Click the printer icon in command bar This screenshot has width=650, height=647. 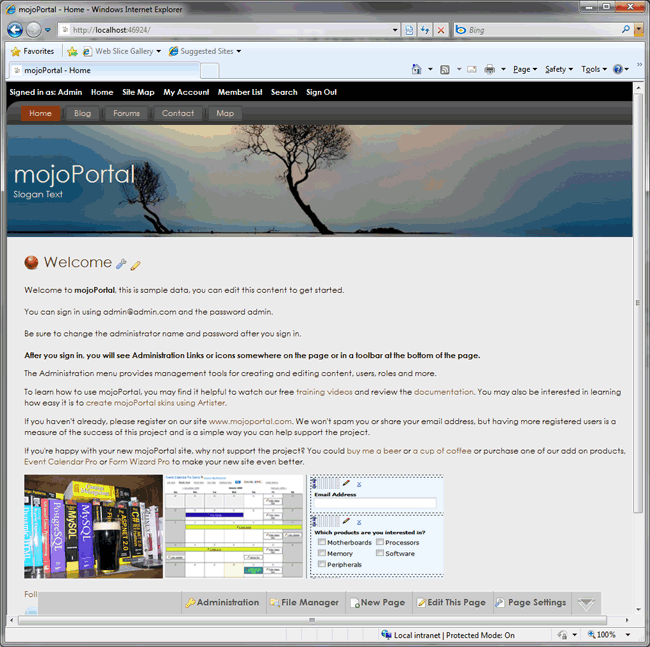coord(490,70)
